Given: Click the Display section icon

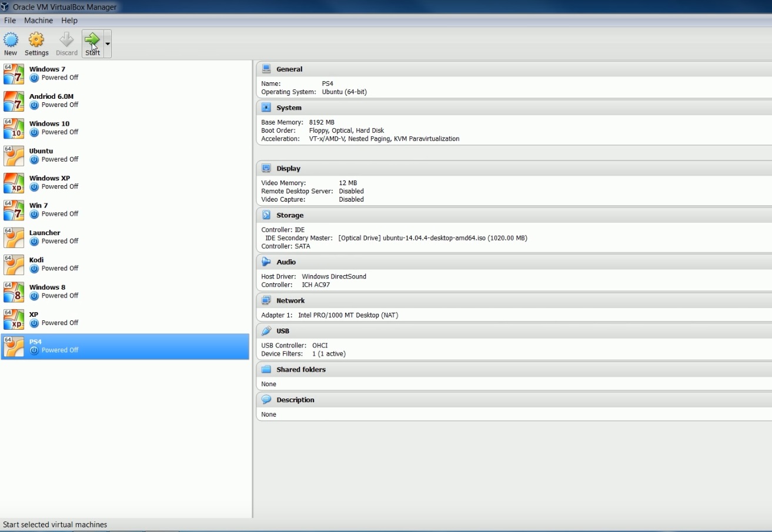Looking at the screenshot, I should (266, 168).
